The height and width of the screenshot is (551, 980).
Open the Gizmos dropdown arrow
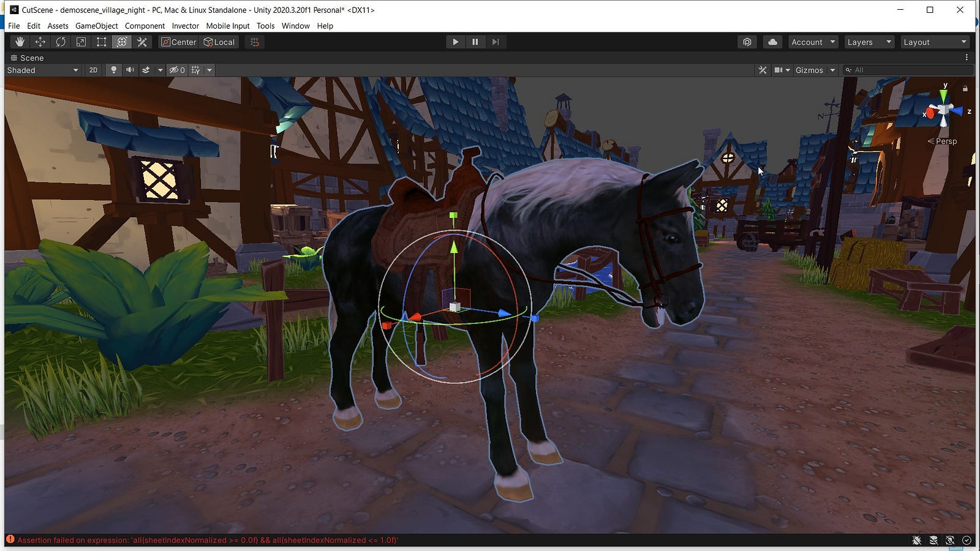832,70
